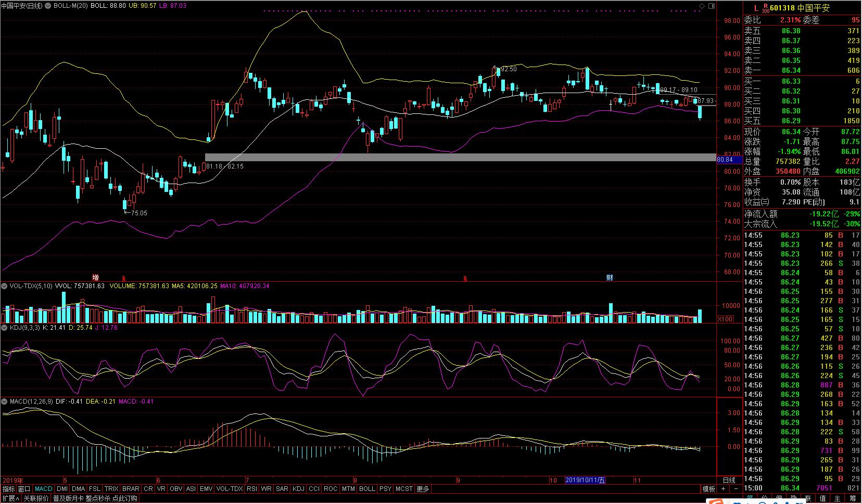Screen dimensions: 862x504
Task: Pick the BOLL indicator tab
Action: (x=367, y=489)
